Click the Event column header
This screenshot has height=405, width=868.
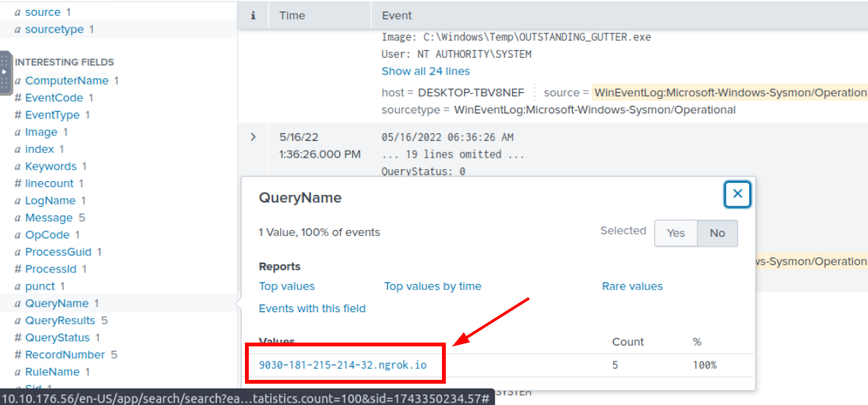397,15
